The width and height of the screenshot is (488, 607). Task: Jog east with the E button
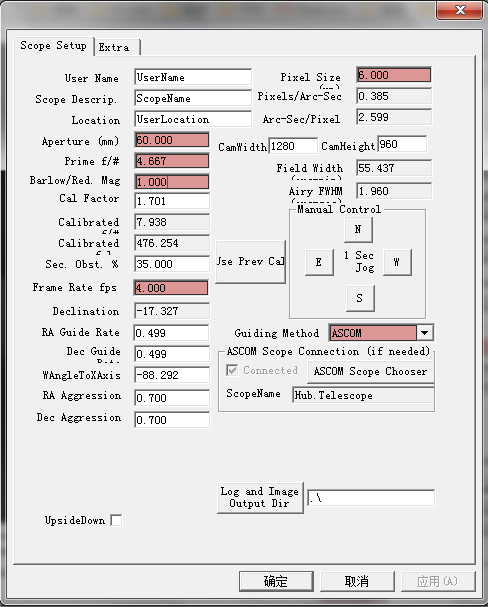pyautogui.click(x=319, y=262)
